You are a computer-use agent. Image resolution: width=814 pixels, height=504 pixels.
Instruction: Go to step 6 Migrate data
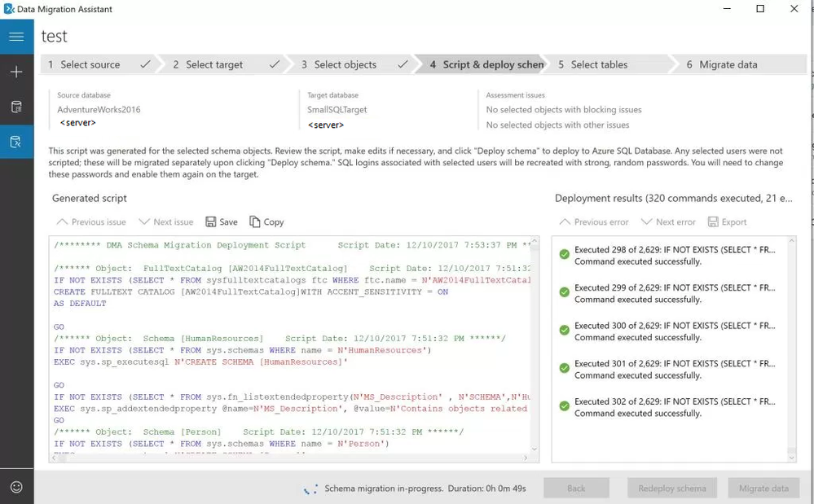click(x=740, y=64)
